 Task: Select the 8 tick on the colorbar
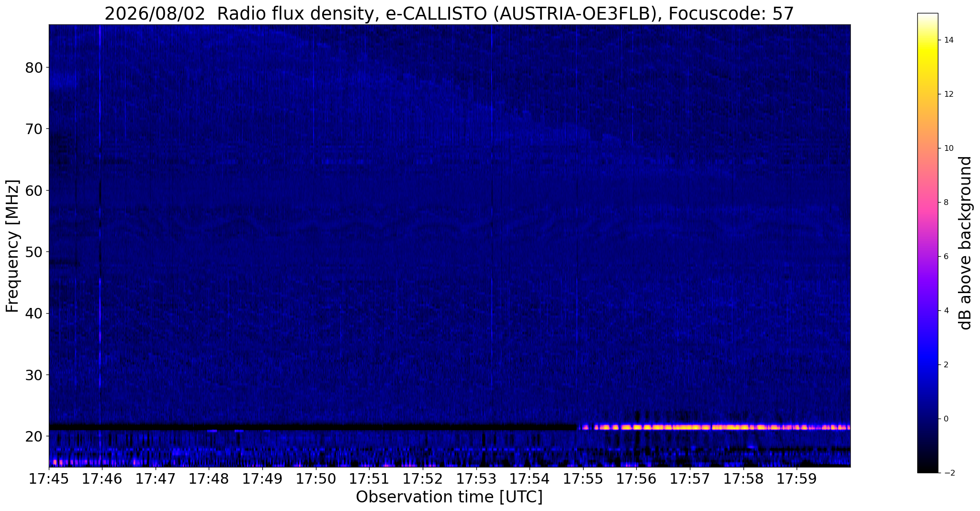(946, 202)
